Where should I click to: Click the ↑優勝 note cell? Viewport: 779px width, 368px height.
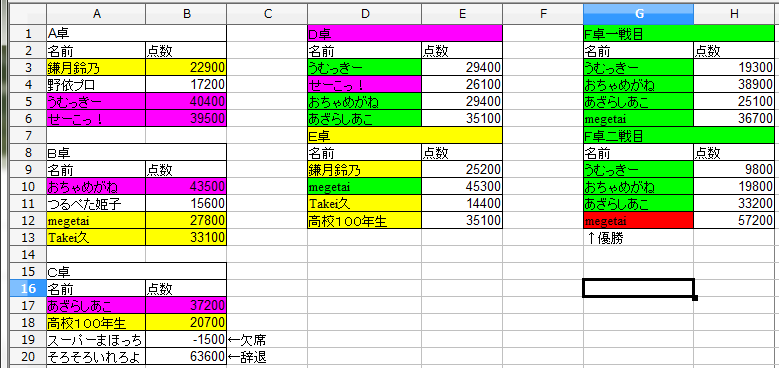pyautogui.click(x=638, y=237)
